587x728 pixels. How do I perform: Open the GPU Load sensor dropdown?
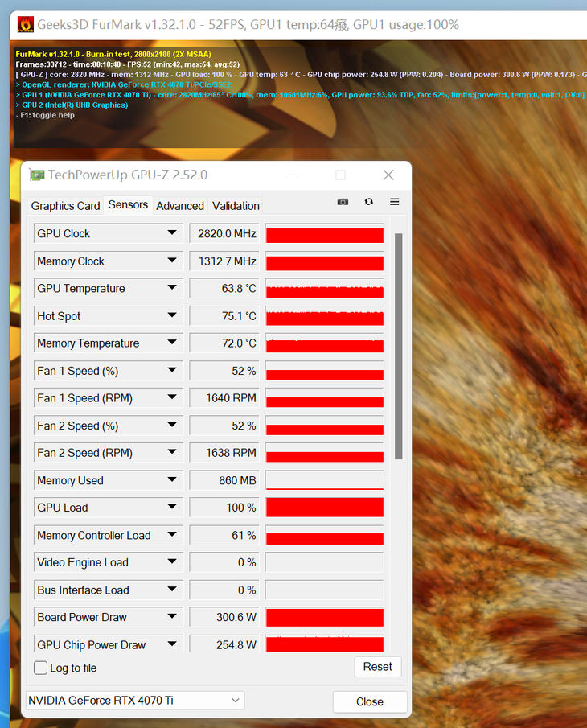tap(172, 507)
